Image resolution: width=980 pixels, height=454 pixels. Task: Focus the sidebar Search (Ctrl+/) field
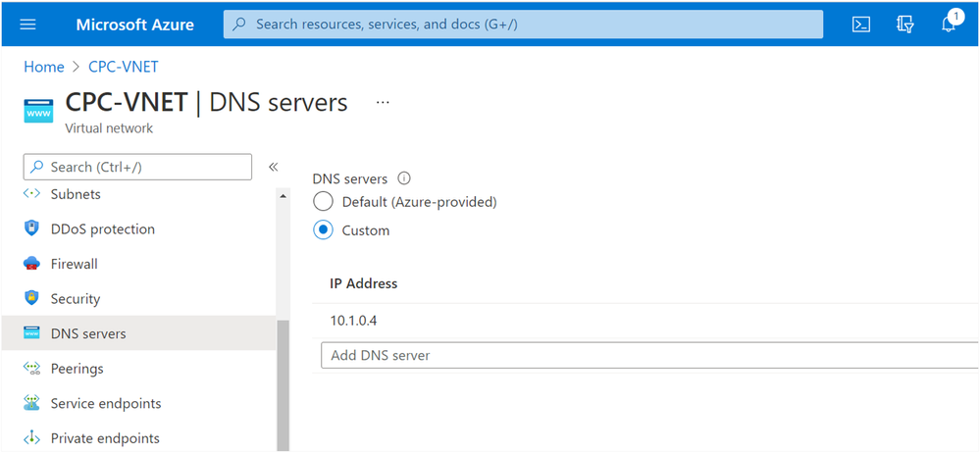click(137, 167)
